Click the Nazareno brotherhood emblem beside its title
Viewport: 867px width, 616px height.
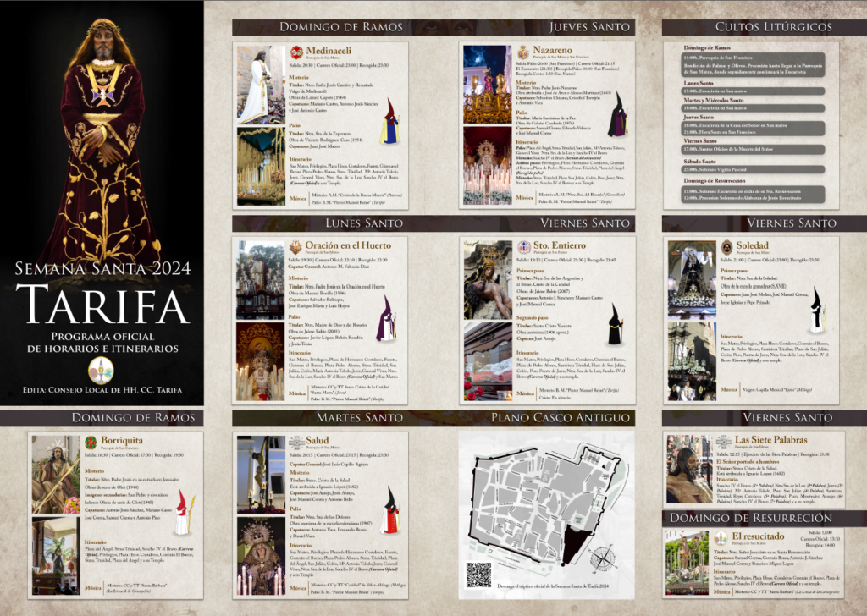point(522,52)
